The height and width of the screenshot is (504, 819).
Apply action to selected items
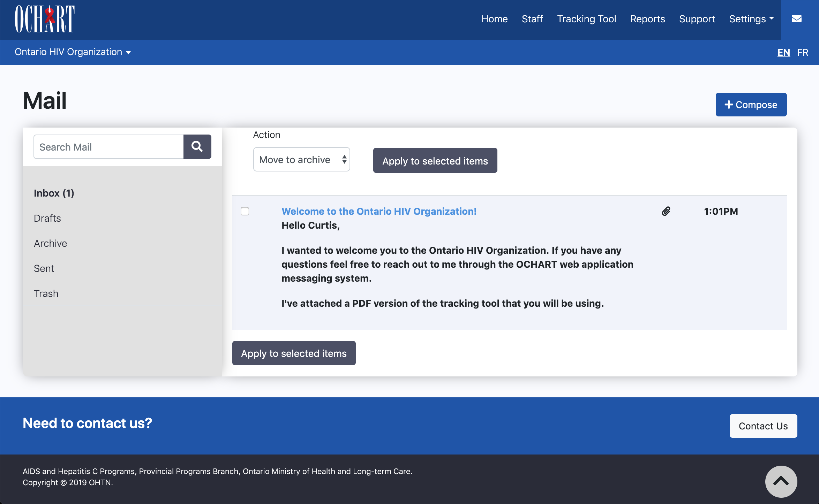(435, 161)
